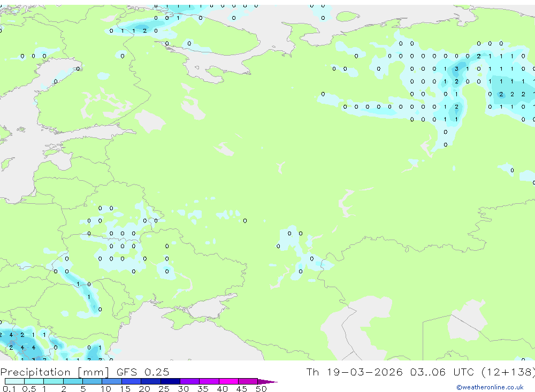
Task: Click the 'Precipitation [mm]' title text
Action: click(x=55, y=372)
